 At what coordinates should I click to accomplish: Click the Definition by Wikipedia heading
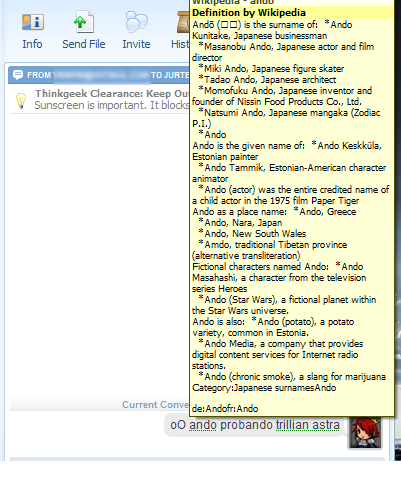point(249,13)
